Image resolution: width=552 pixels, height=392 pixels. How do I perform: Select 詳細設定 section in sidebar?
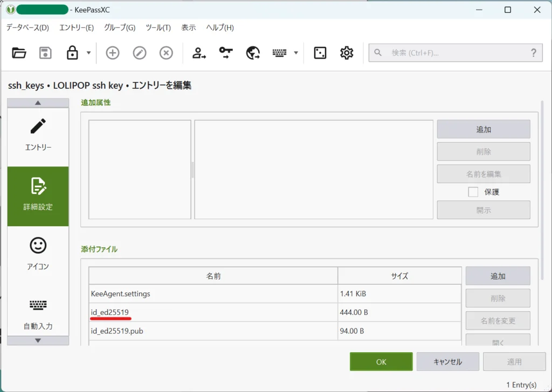click(x=38, y=196)
